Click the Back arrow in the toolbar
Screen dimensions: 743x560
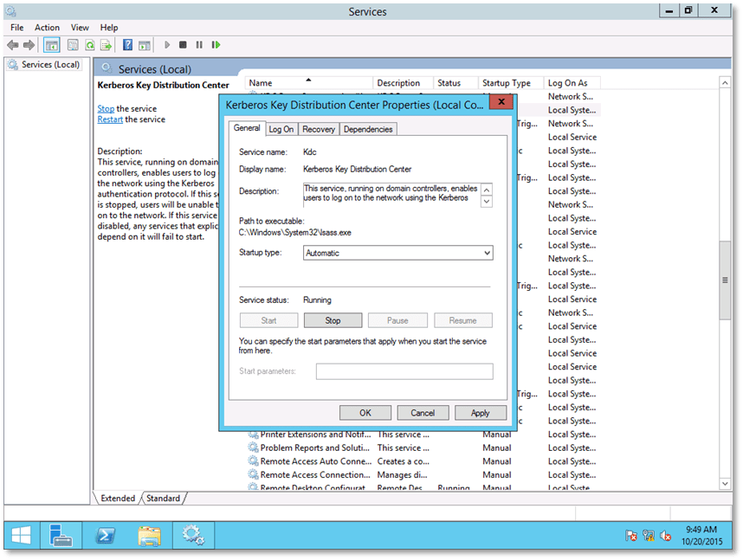tap(13, 45)
